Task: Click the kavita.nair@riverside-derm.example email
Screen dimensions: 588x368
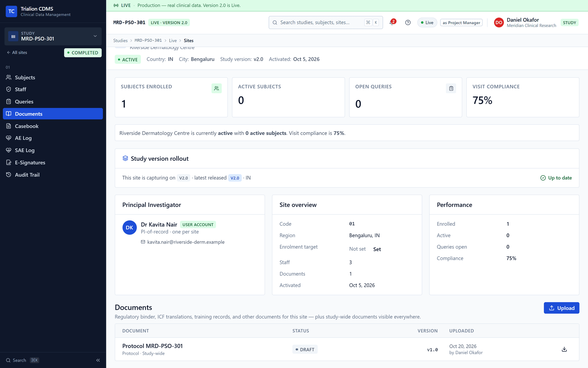Action: (x=186, y=242)
